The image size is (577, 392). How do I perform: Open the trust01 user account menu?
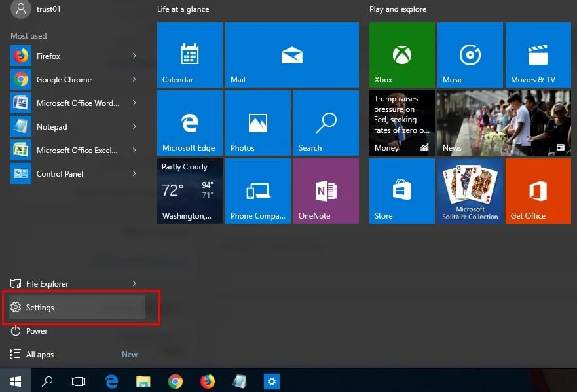36,9
